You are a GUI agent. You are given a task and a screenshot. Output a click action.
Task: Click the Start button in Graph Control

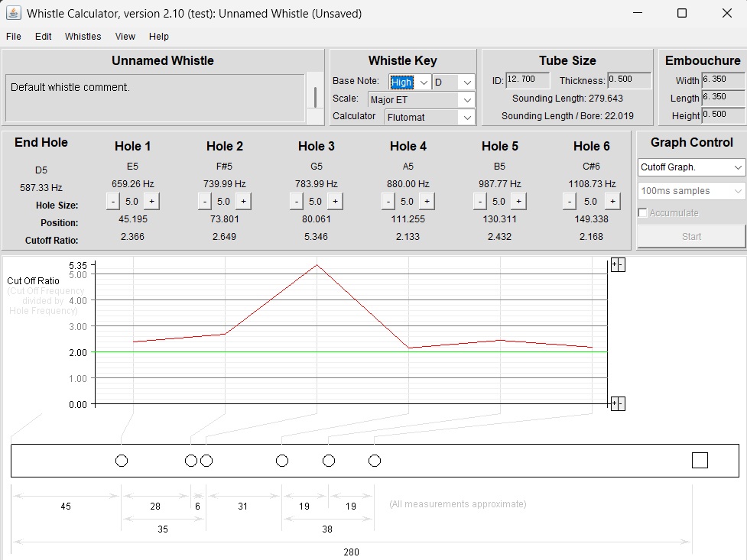click(x=691, y=236)
